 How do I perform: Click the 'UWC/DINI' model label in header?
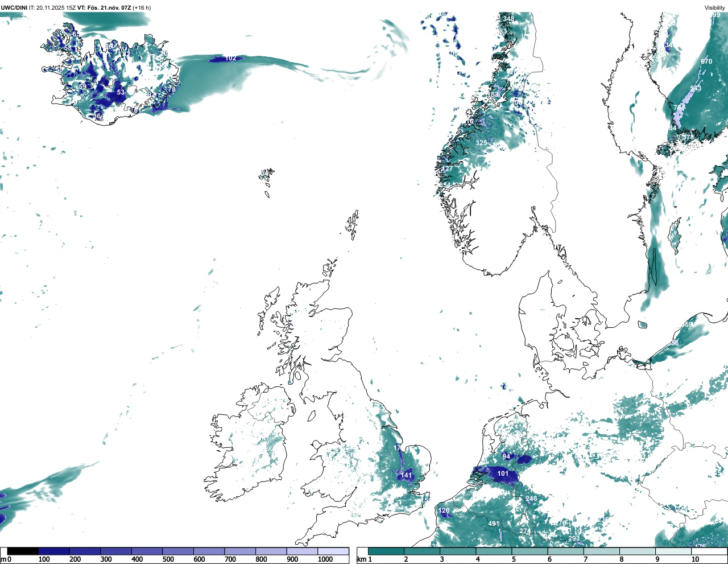point(14,7)
